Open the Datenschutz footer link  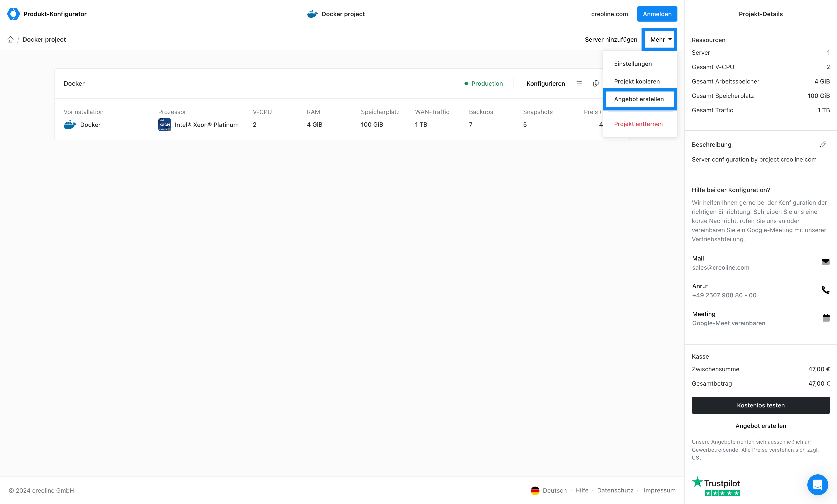click(615, 490)
